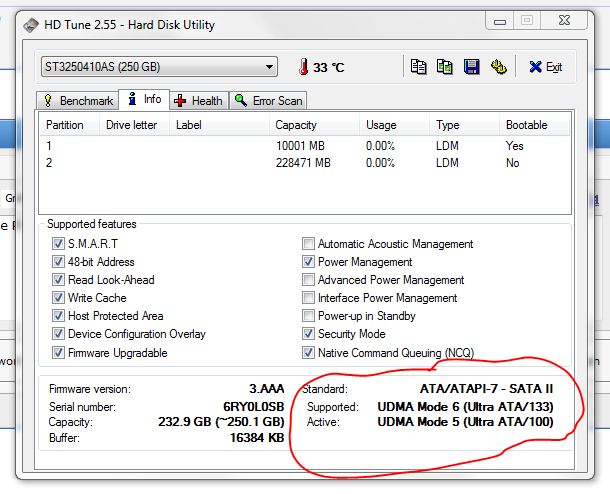Click the copy screenshot to clipboard icon
The height and width of the screenshot is (494, 610).
coord(444,67)
